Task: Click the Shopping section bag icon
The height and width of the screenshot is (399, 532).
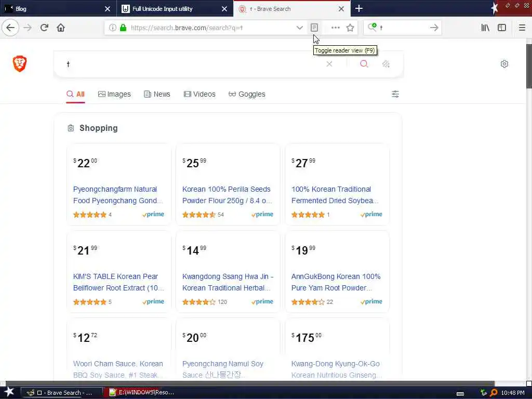Action: tap(71, 128)
